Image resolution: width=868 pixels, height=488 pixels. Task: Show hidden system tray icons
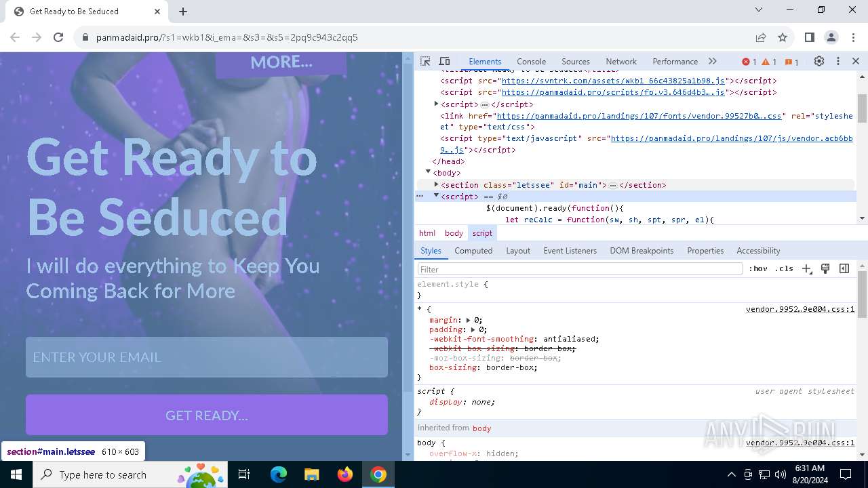point(731,474)
